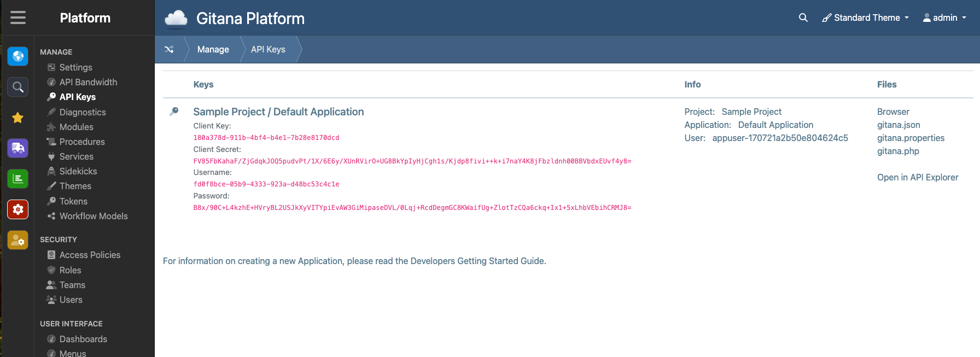Select the red gear manage icon
This screenshot has width=980, height=357.
[18, 209]
